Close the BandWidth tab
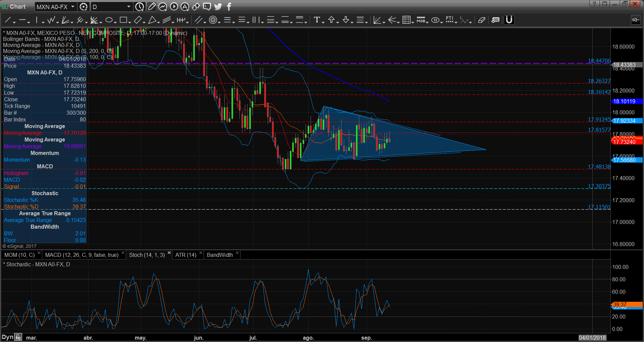The width and height of the screenshot is (644, 342). 237,253
